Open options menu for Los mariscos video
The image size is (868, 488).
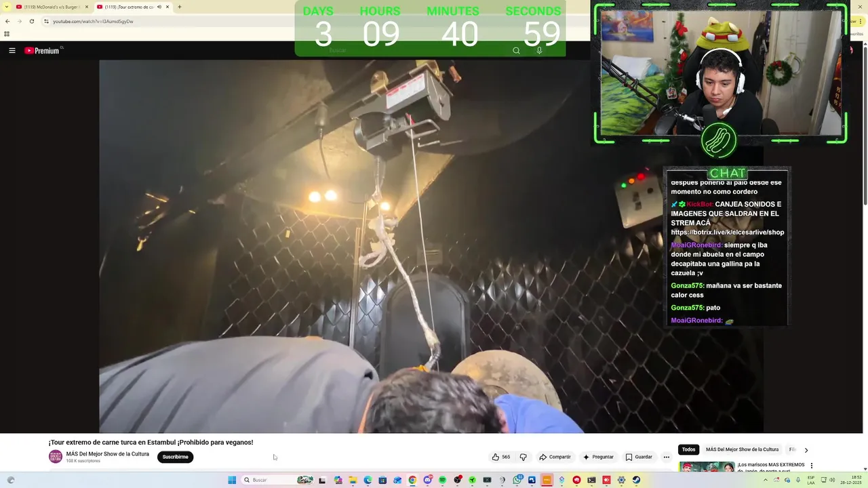pyautogui.click(x=812, y=466)
